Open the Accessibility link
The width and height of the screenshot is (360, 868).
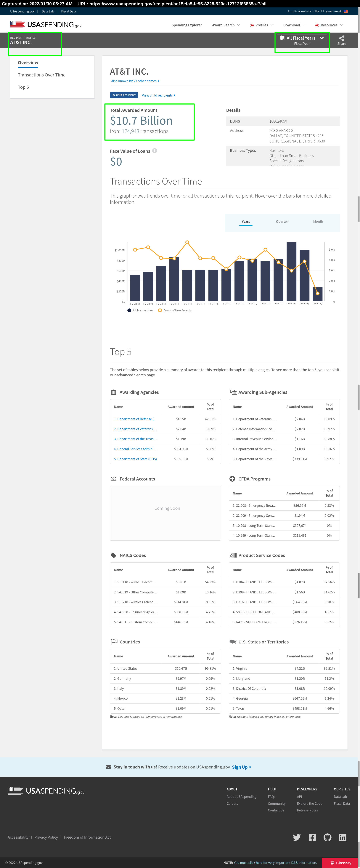pyautogui.click(x=18, y=837)
